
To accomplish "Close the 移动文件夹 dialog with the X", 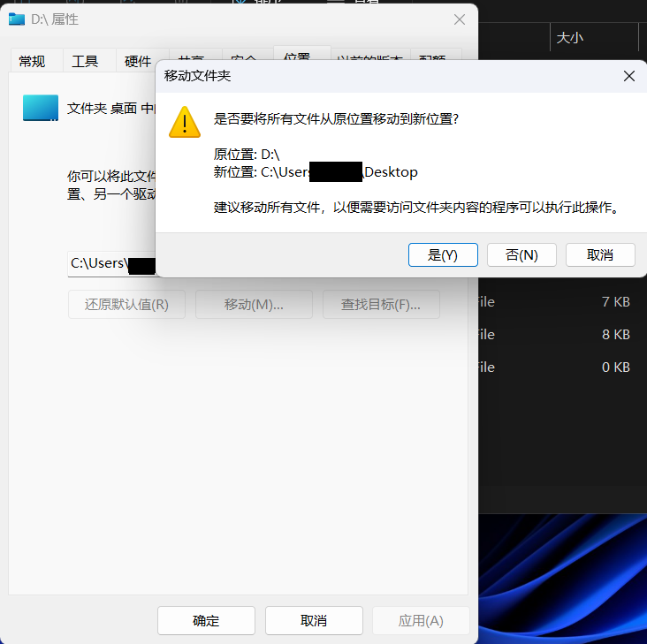I will 628,76.
